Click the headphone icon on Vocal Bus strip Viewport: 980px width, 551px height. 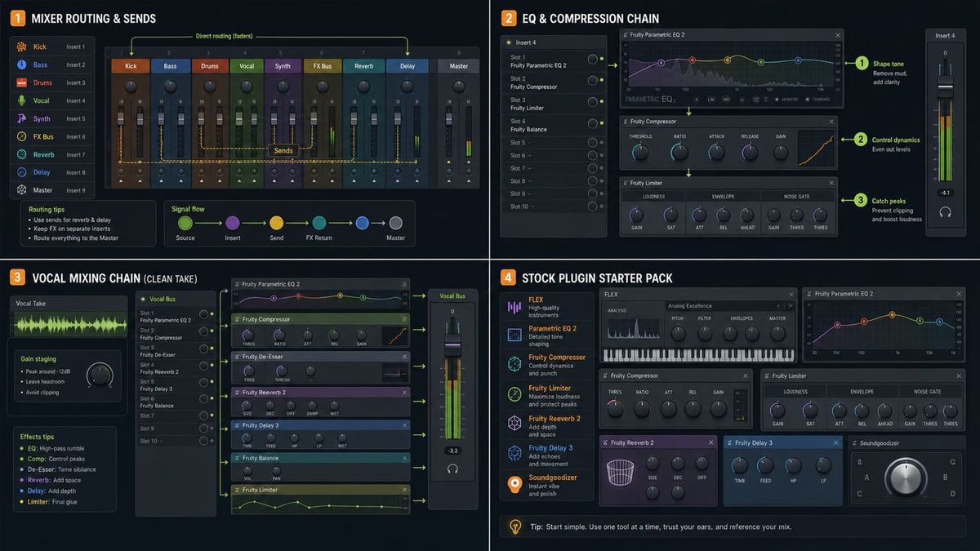click(x=452, y=469)
